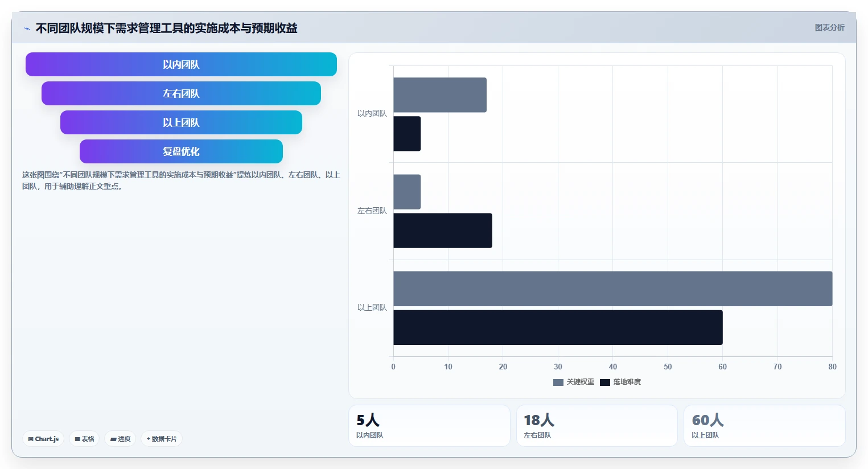The height and width of the screenshot is (469, 868).
Task: Click the 以内团队 dark 落地难度 bar
Action: tap(407, 134)
